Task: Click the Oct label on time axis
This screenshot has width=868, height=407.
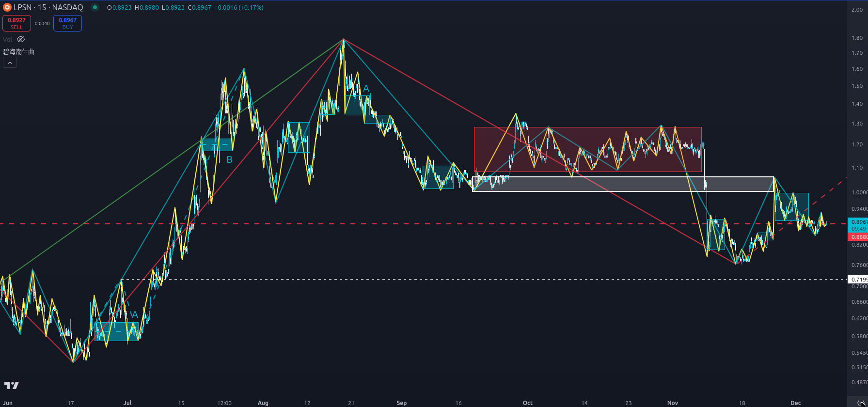Action: click(527, 403)
